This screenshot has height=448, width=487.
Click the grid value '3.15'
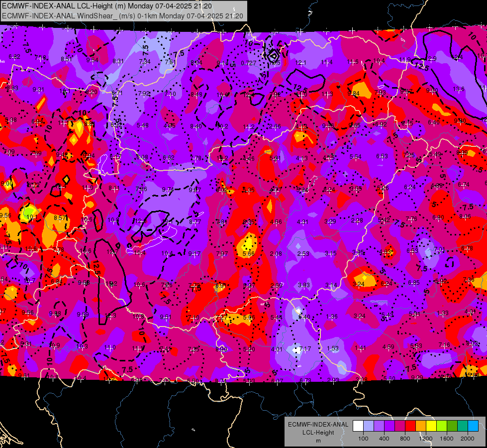pos(330,253)
